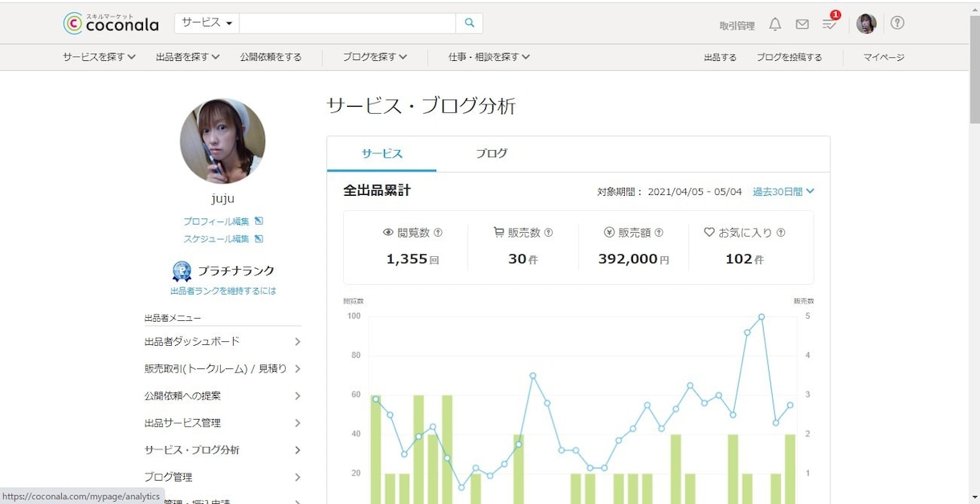Click the user avatar in header
The image size is (980, 504).
click(x=866, y=23)
